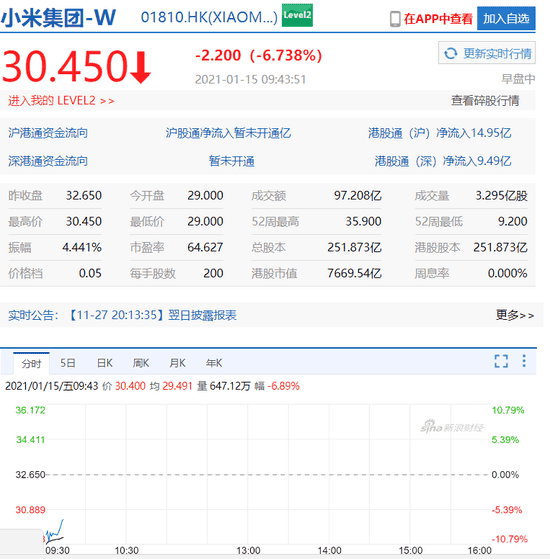The height and width of the screenshot is (559, 550).
Task: Click 每手股数 value 200
Action: click(213, 273)
